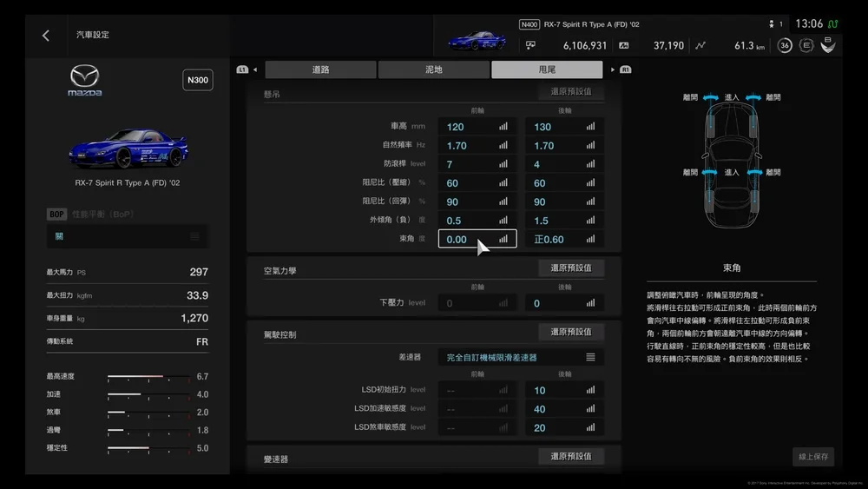Click the 傳動系統 FR value
Screen dimensions: 868x489
tap(202, 341)
